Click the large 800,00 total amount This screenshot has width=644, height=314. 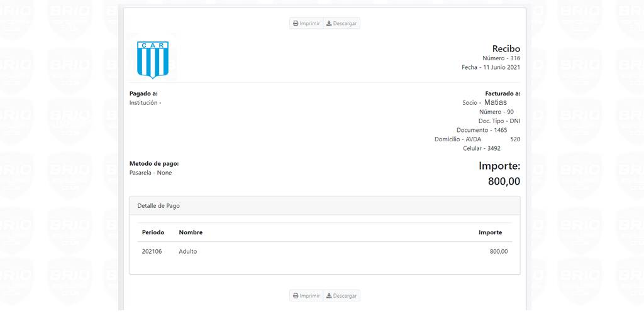pos(504,181)
